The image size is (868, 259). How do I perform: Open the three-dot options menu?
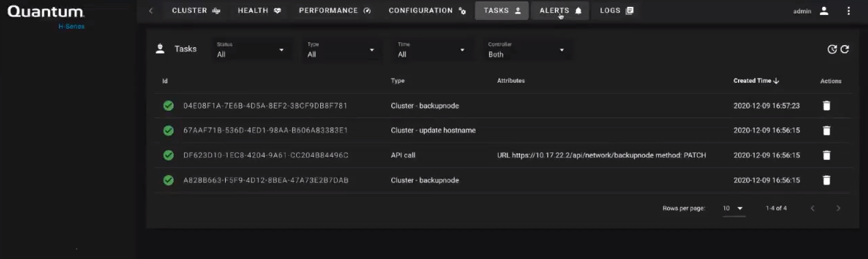(x=849, y=11)
